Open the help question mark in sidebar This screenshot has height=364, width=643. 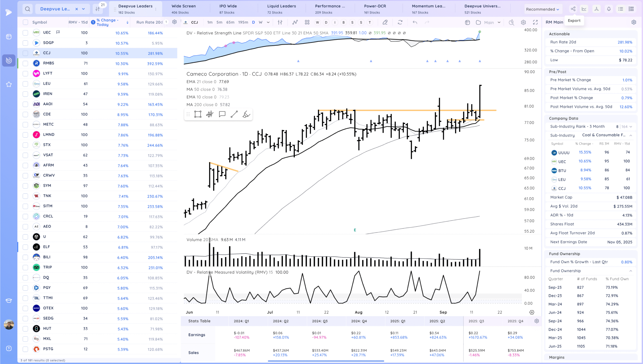9,348
